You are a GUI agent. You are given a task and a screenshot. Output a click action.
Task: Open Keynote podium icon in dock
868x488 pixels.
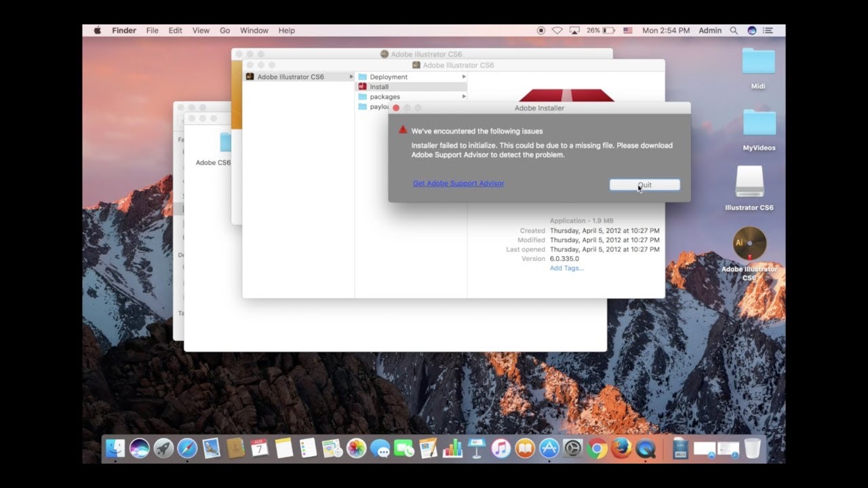[x=477, y=448]
